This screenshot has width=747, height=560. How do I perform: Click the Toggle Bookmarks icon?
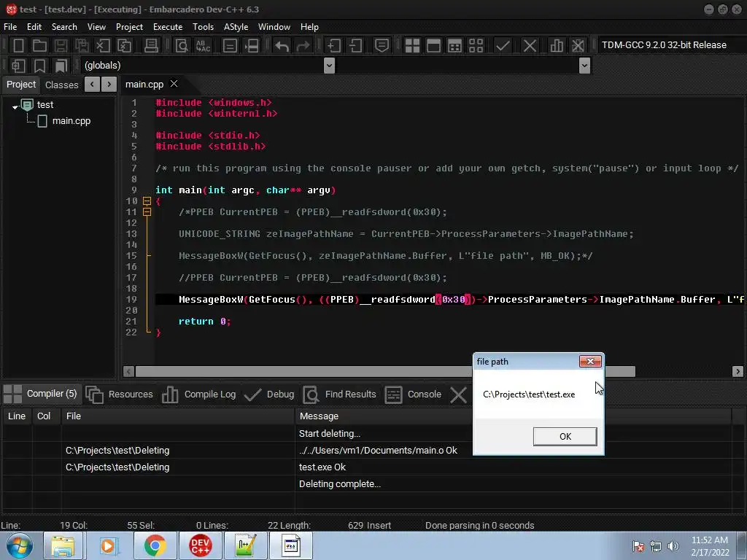40,65
